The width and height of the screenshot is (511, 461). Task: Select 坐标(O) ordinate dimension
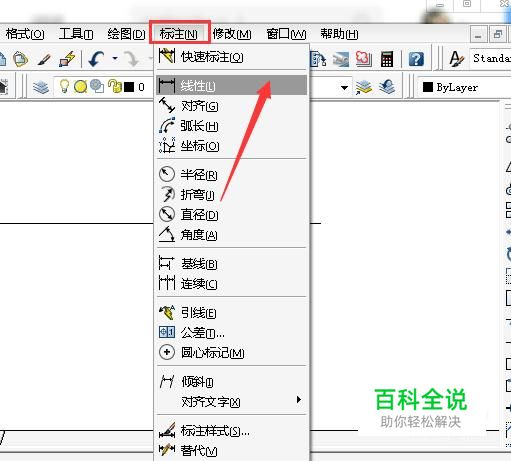pos(231,146)
